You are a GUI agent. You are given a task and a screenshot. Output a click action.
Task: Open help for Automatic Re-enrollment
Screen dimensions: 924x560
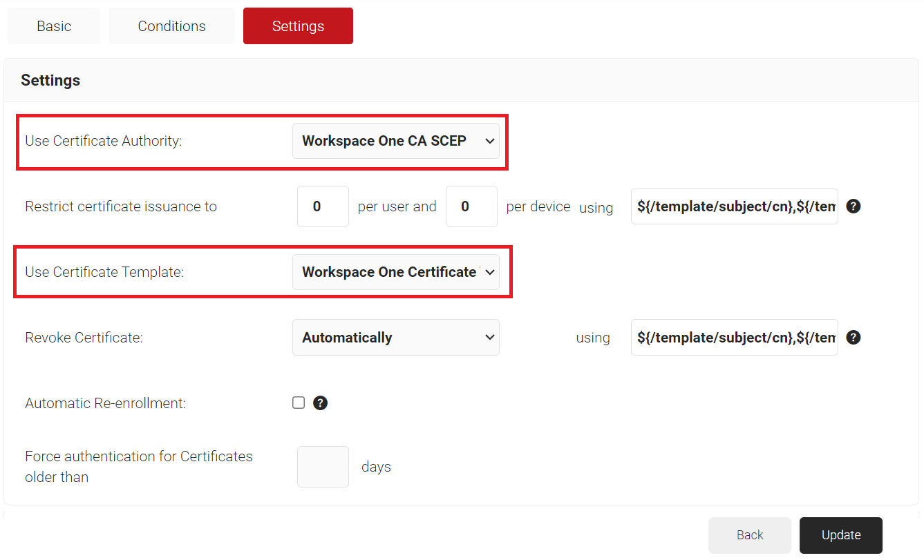(320, 403)
